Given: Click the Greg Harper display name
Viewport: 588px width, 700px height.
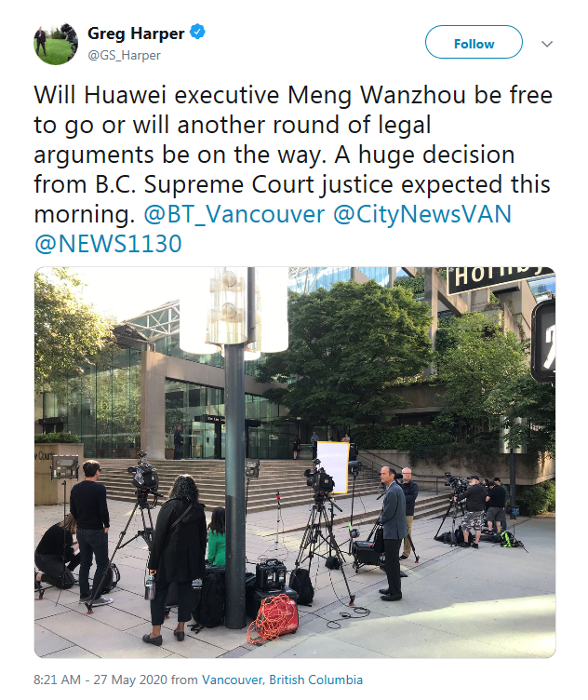Looking at the screenshot, I should 136,33.
